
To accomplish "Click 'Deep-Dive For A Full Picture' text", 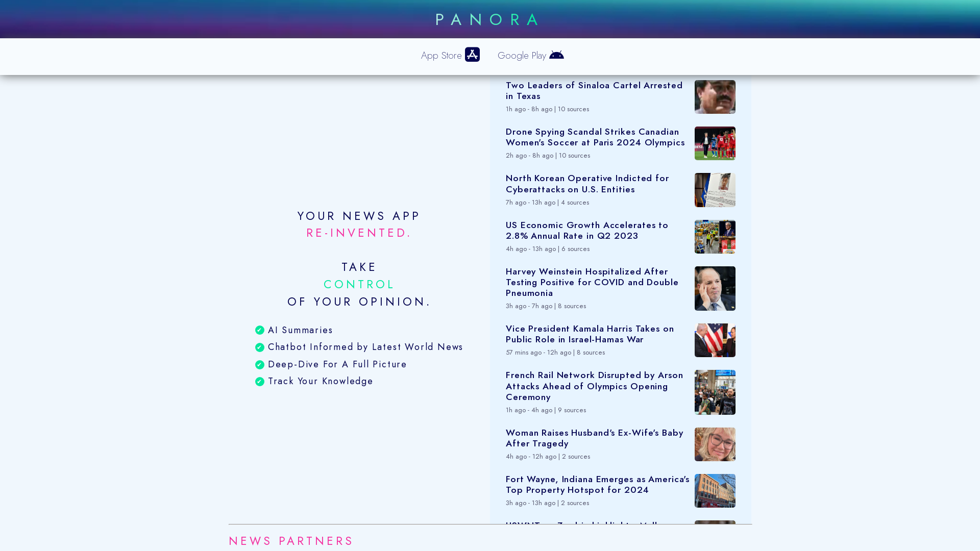I will tap(337, 365).
